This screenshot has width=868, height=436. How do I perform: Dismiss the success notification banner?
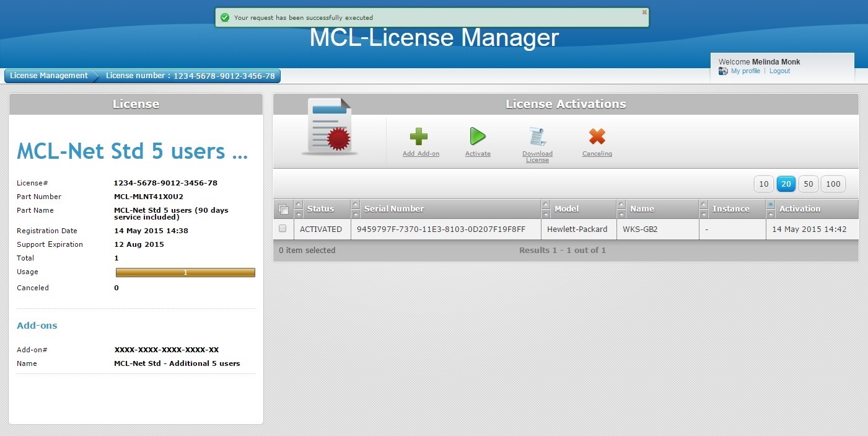tap(644, 12)
